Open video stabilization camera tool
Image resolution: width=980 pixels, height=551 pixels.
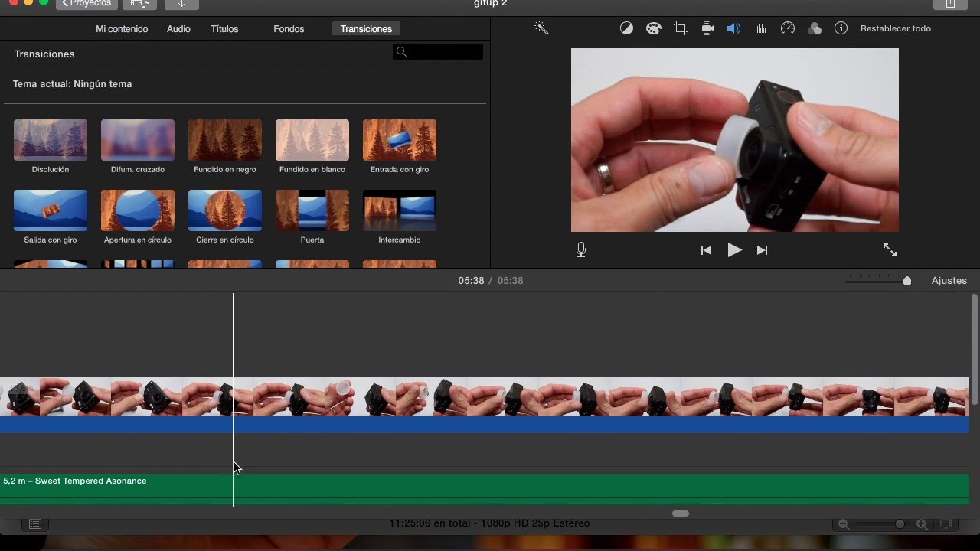[707, 28]
